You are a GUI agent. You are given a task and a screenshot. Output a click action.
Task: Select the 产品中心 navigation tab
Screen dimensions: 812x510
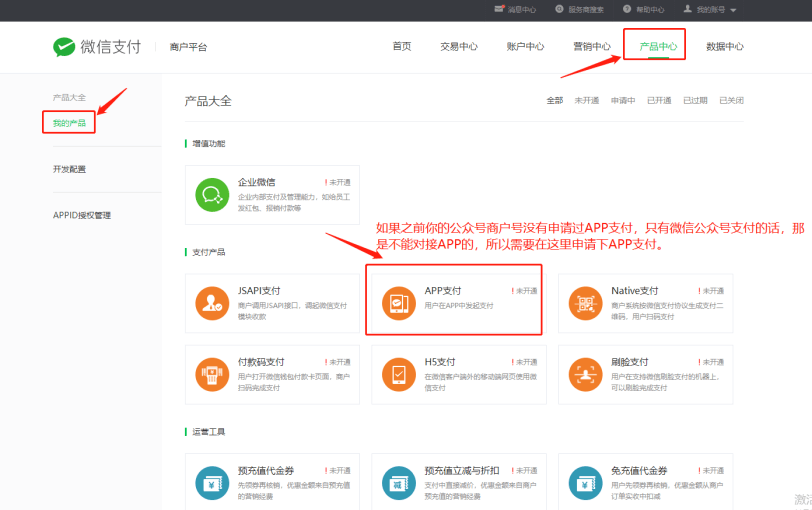click(x=658, y=46)
